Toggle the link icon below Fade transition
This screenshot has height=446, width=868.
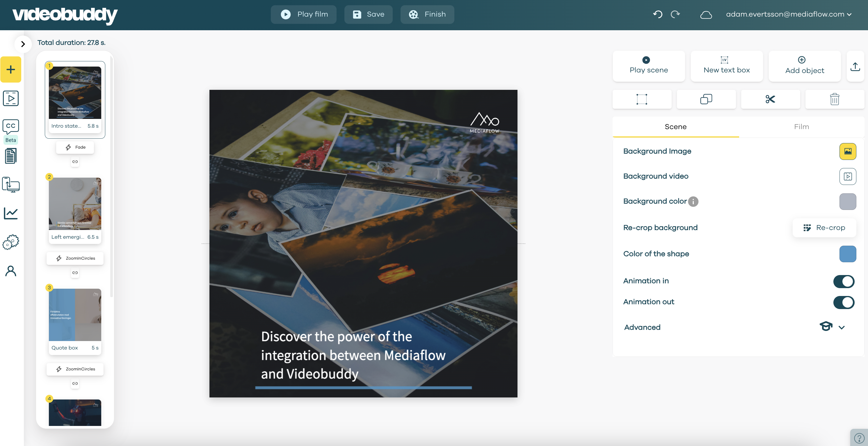[x=75, y=162]
